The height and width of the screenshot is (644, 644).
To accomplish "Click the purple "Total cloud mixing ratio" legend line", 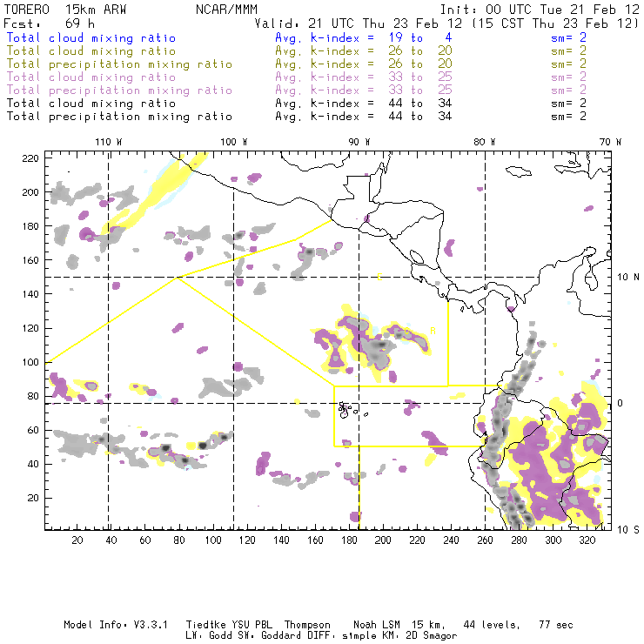I will pos(91,77).
